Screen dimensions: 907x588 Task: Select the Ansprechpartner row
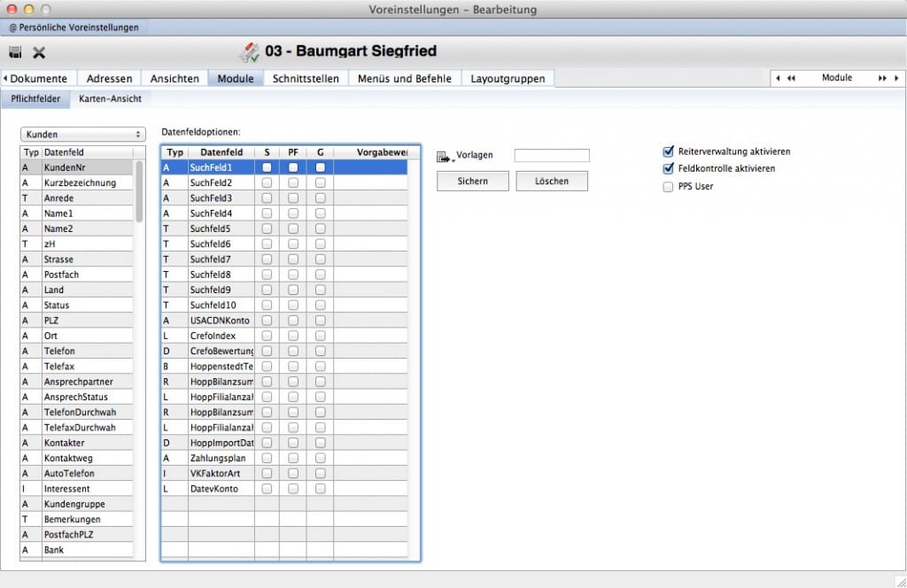[76, 382]
